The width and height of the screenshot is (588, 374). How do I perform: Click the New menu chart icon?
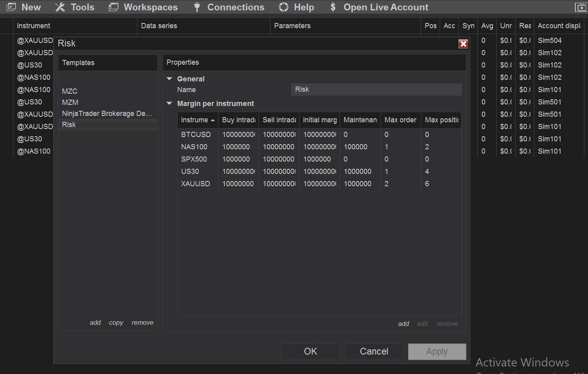pyautogui.click(x=11, y=7)
